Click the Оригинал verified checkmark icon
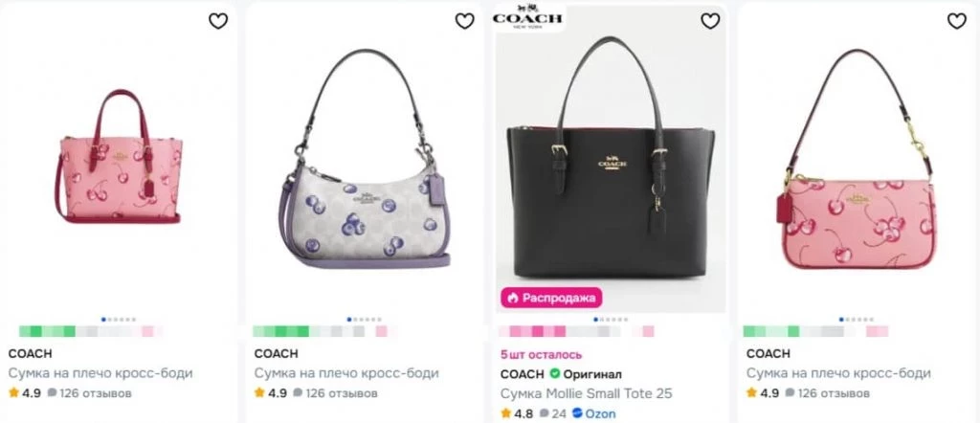This screenshot has width=980, height=423. click(x=554, y=374)
